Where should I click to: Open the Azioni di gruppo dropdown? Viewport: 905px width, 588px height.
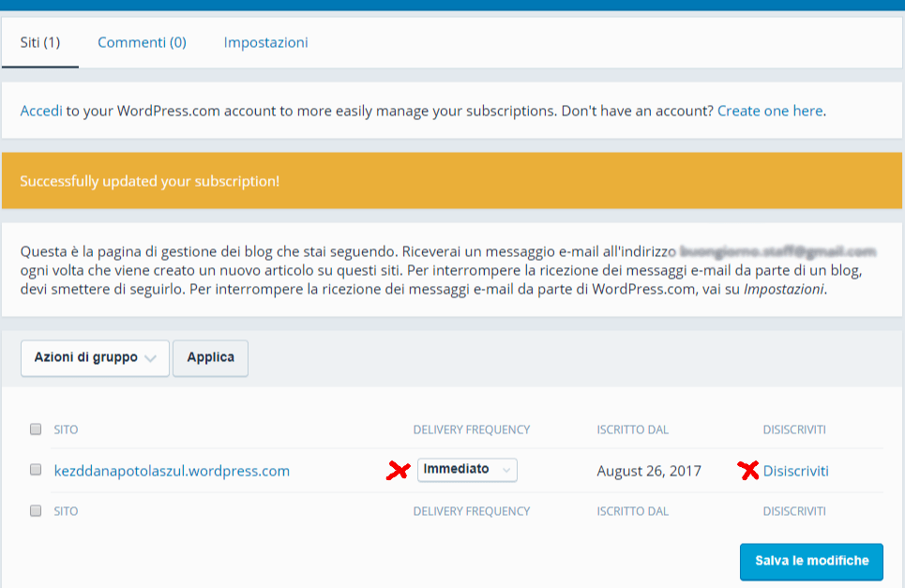click(x=95, y=357)
